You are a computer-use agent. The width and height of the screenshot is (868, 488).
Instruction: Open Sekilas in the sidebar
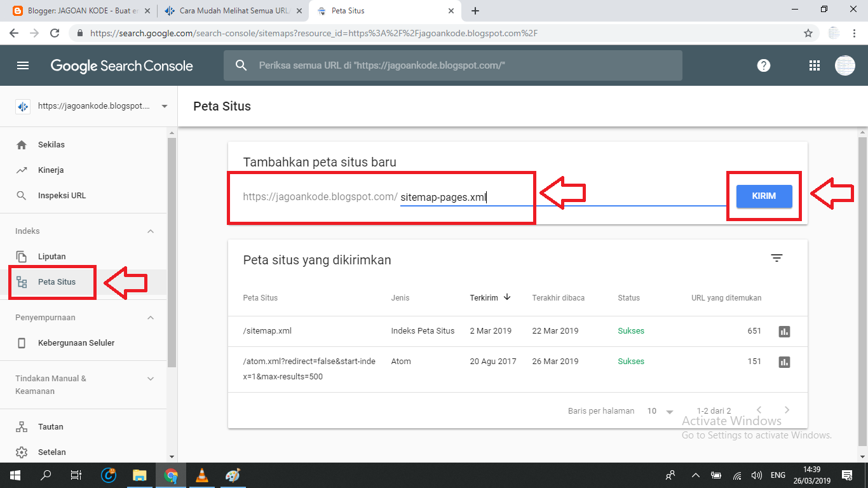tap(83, 145)
